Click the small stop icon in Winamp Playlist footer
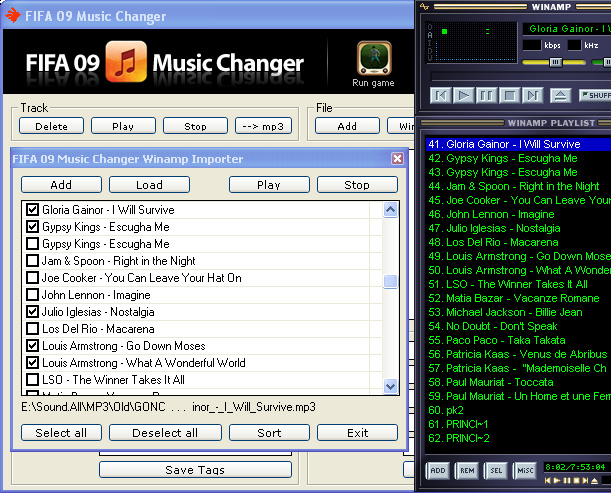This screenshot has height=493, width=611. coord(576,481)
